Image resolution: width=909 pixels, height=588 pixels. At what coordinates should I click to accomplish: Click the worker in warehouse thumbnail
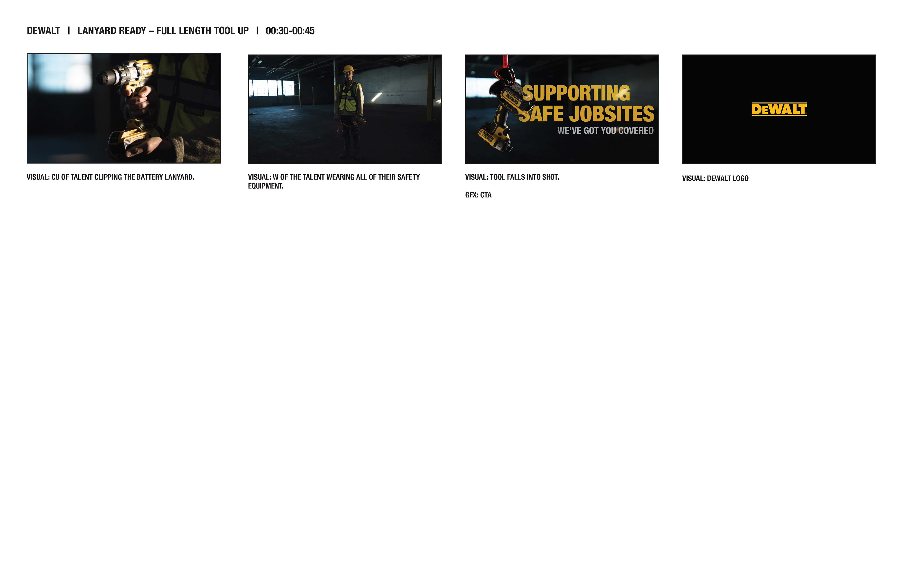coord(344,109)
